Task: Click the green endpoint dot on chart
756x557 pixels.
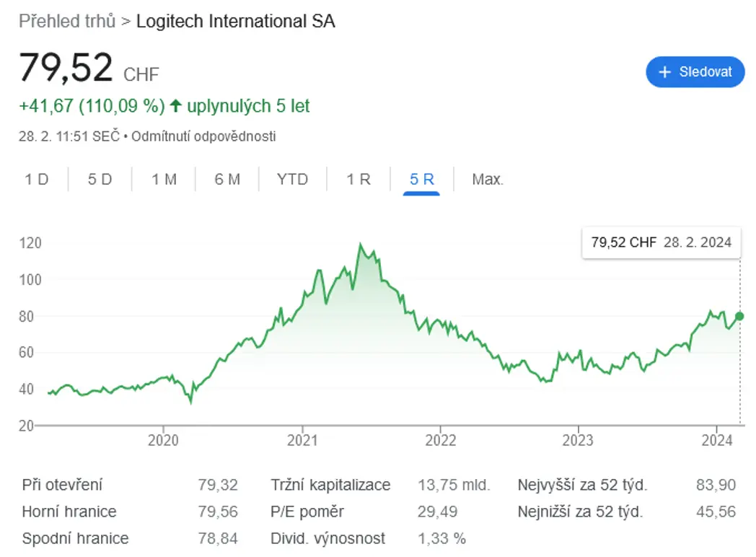Action: point(739,316)
